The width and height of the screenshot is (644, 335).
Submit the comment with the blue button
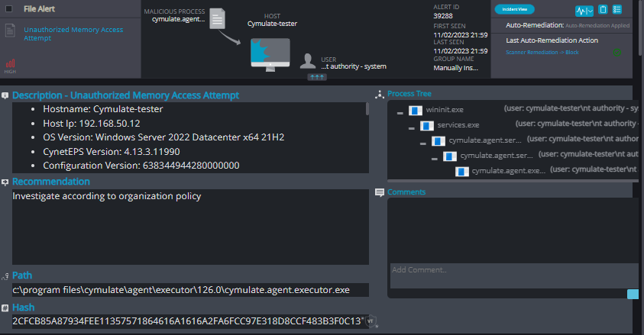[x=633, y=294]
